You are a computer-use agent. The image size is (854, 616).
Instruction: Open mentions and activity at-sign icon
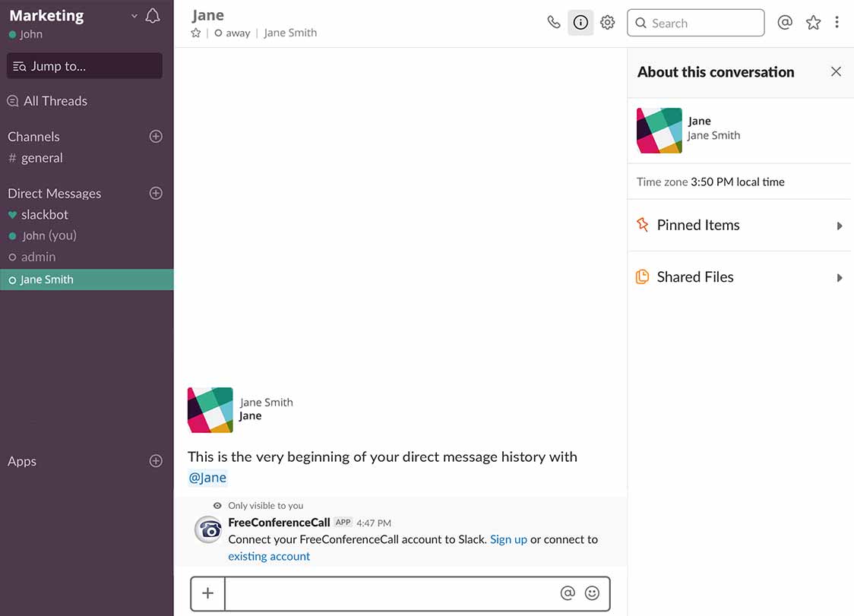click(x=785, y=23)
